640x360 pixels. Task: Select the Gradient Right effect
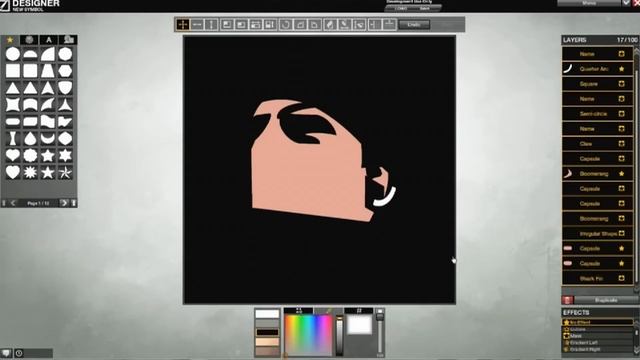pyautogui.click(x=598, y=350)
